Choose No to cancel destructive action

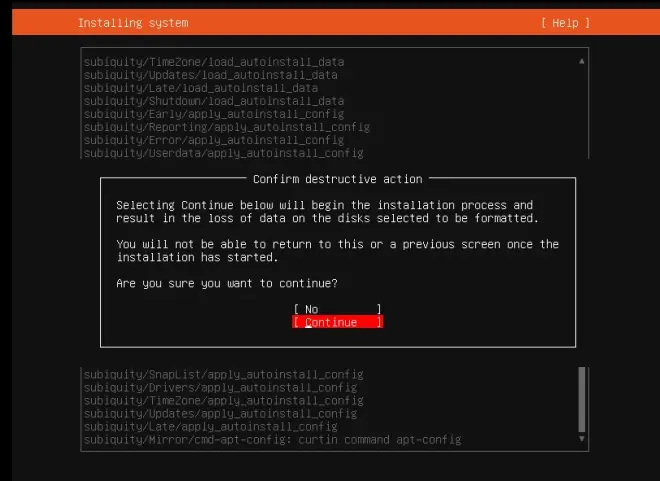pos(338,309)
